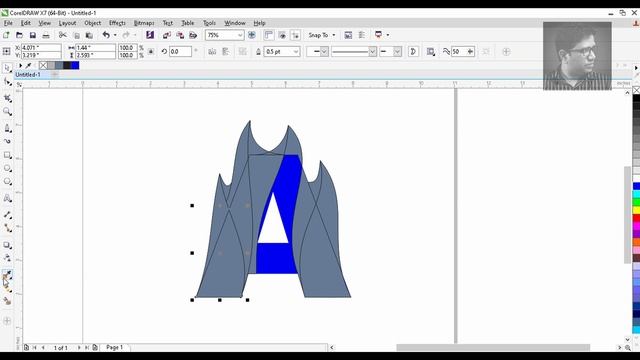
Task: Pick blue swatch in document palette
Action: [75, 65]
